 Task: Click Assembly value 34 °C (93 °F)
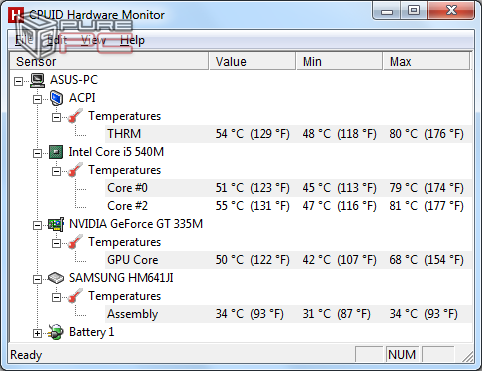point(249,314)
